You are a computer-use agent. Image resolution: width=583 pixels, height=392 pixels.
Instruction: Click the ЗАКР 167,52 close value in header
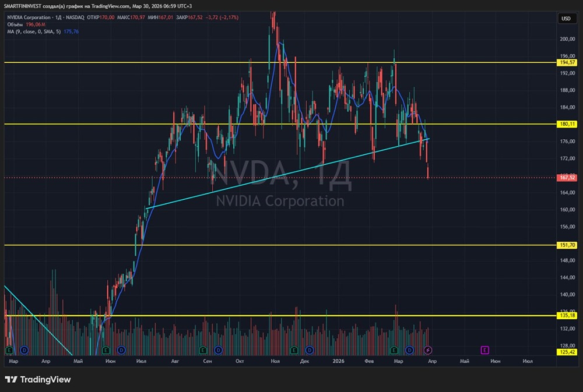(x=189, y=17)
